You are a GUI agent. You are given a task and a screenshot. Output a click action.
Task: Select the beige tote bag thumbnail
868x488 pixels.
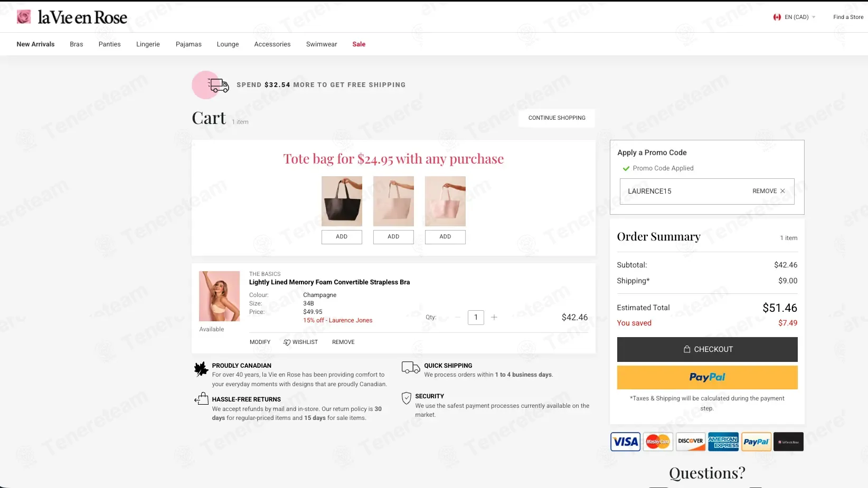393,201
